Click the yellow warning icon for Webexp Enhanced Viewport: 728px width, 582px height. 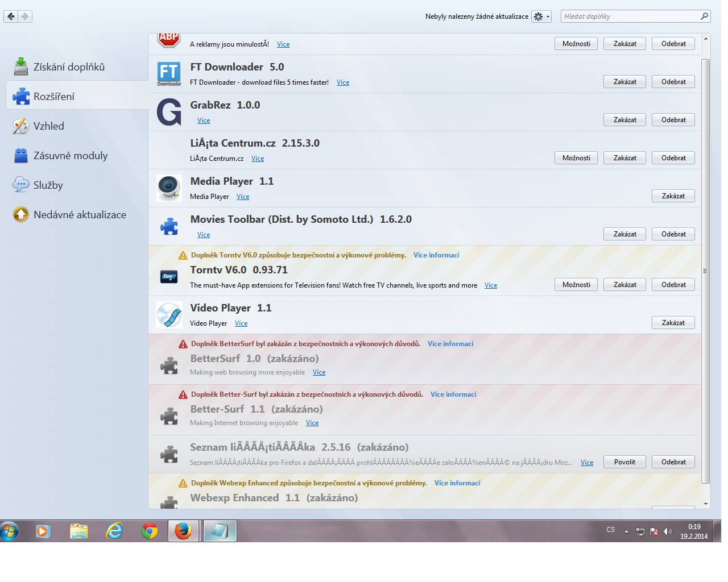click(x=183, y=483)
